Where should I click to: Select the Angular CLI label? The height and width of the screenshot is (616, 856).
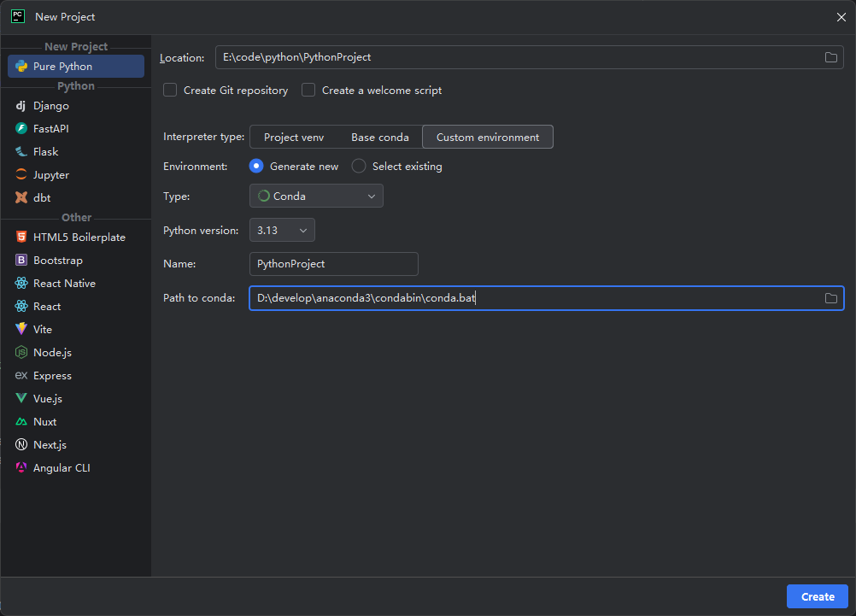(x=62, y=468)
